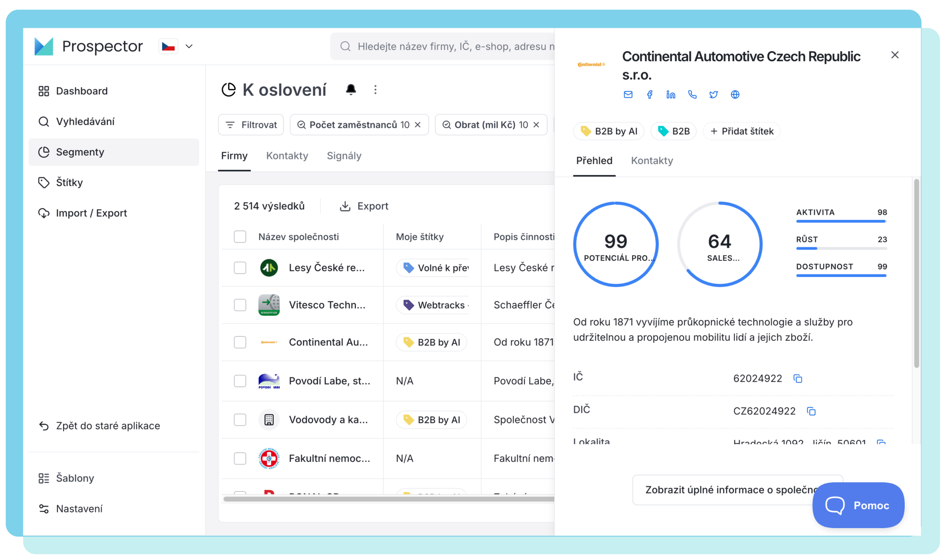Image resolution: width=944 pixels, height=560 pixels.
Task: Open the company's LinkedIn profile icon
Action: tap(670, 94)
